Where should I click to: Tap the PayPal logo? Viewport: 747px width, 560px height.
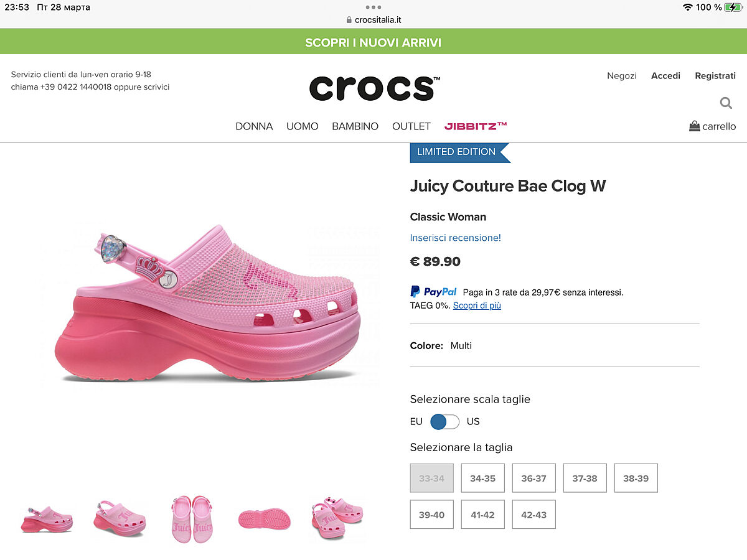point(433,292)
